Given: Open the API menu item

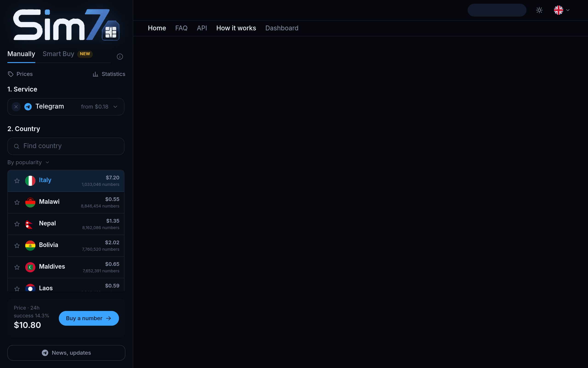Looking at the screenshot, I should click(202, 28).
